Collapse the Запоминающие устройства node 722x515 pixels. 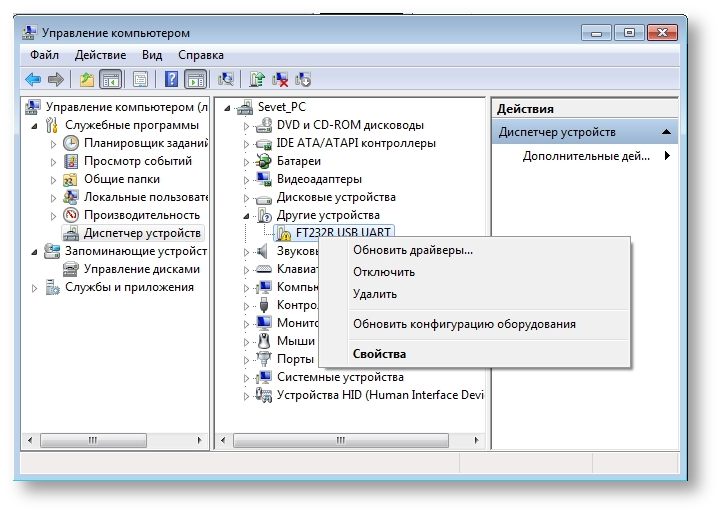pyautogui.click(x=34, y=252)
